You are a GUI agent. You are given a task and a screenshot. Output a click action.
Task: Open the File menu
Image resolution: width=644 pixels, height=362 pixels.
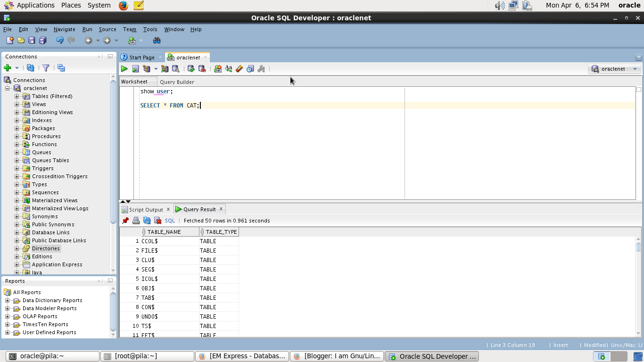coord(8,29)
